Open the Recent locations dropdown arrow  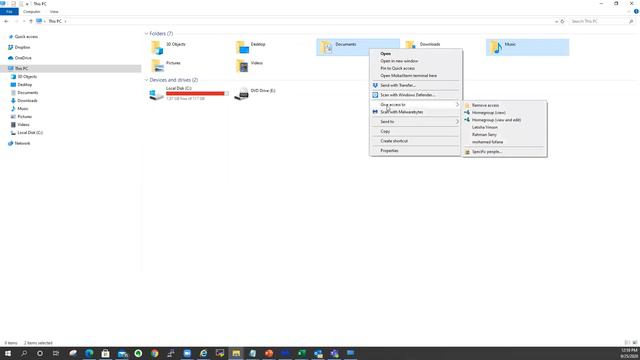click(x=24, y=21)
